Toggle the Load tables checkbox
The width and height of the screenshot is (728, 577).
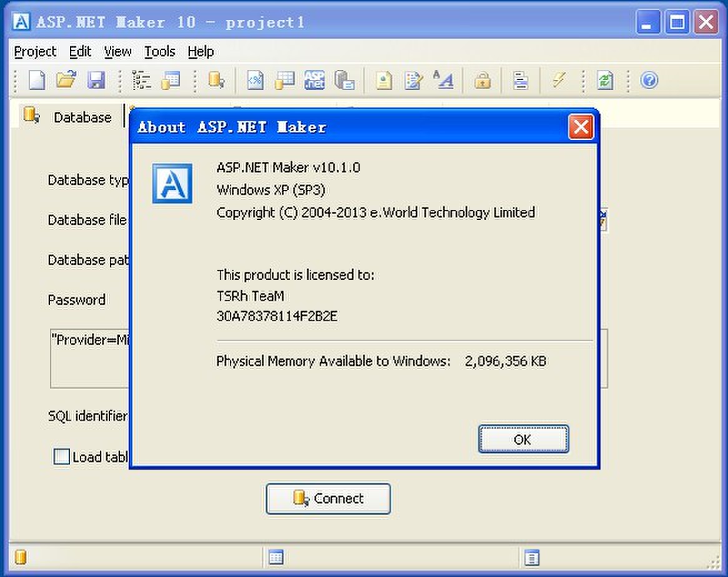click(62, 456)
